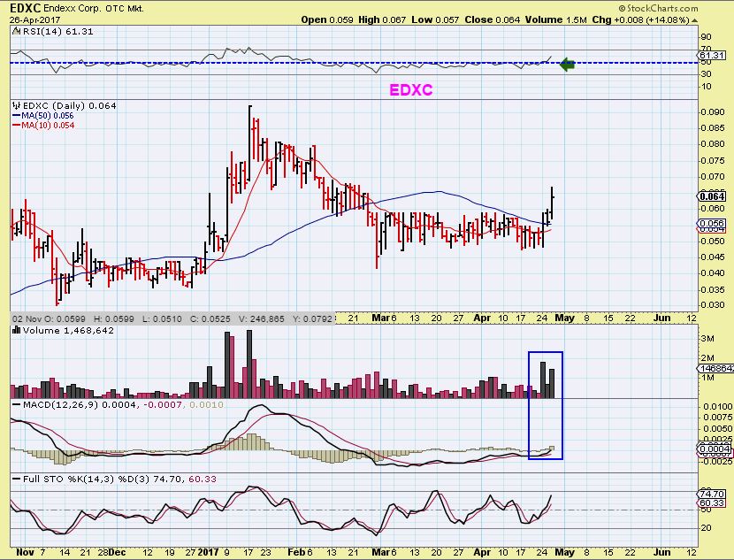This screenshot has width=734, height=560.
Task: Click the 2017 year label on the date axis
Action: pos(208,552)
